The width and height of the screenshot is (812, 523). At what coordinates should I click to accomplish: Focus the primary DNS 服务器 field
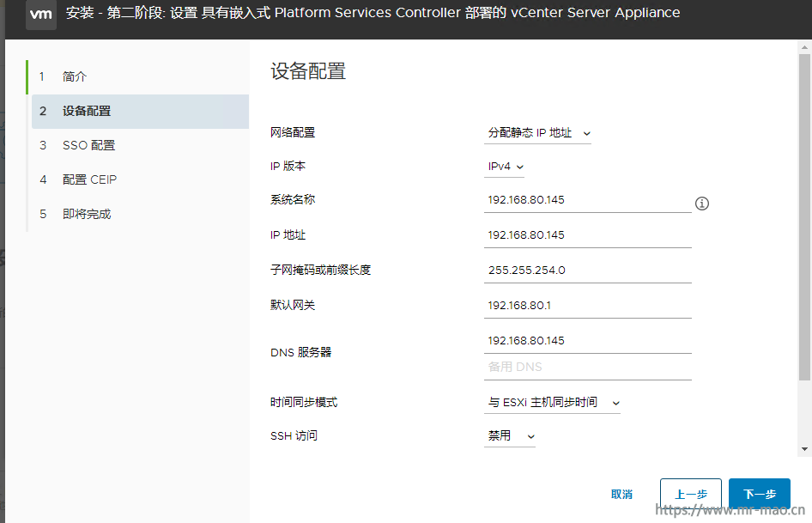click(x=588, y=342)
